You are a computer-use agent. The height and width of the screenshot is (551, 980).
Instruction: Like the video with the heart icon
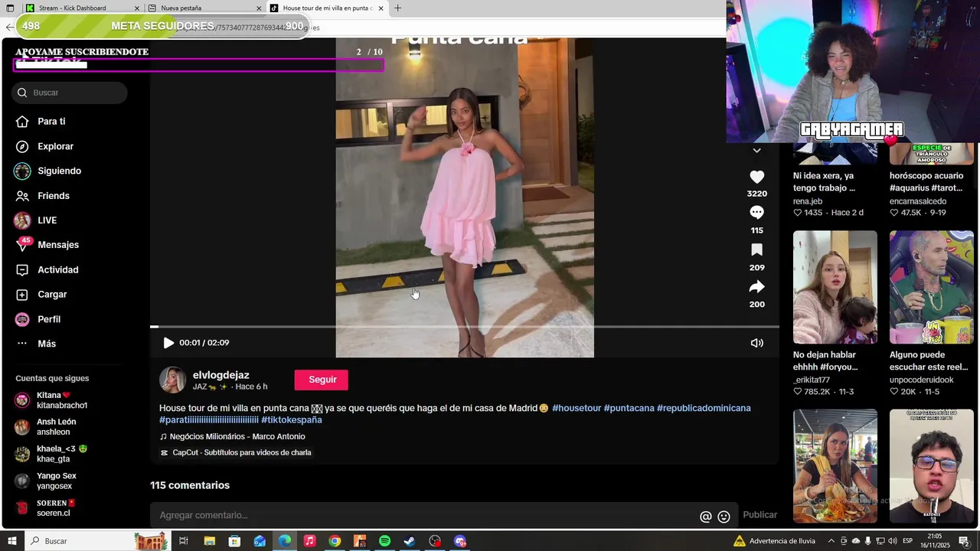756,177
